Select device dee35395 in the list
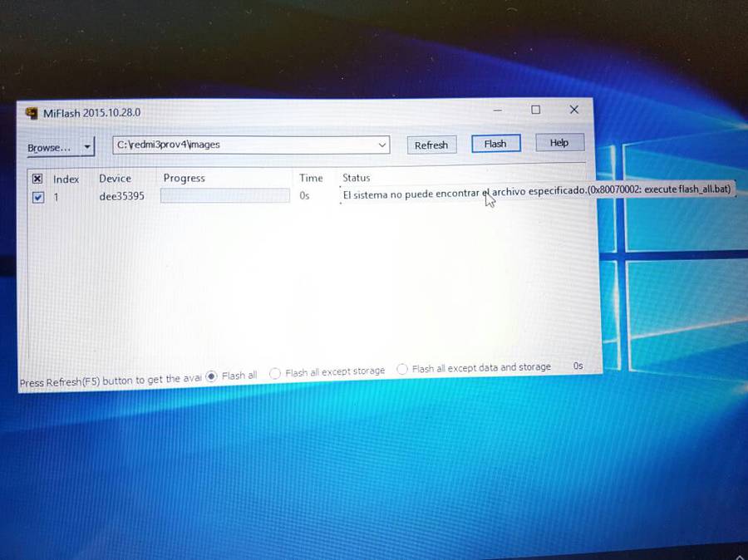Viewport: 748px width, 560px height. click(121, 196)
